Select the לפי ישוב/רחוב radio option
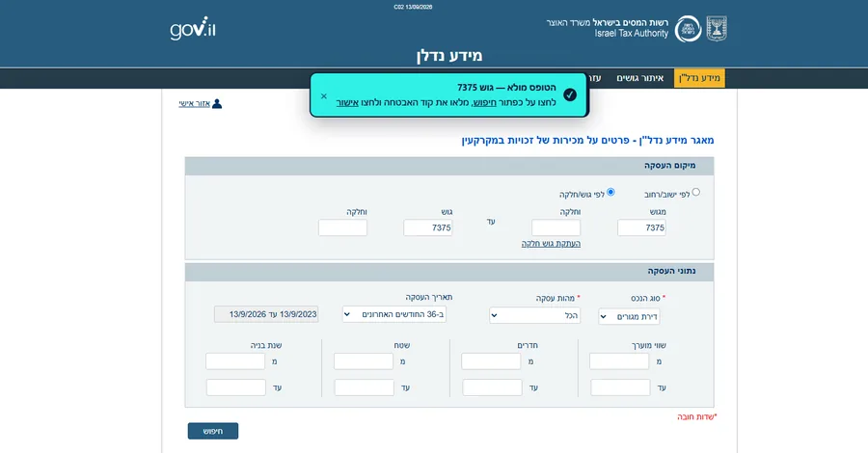868x453 pixels. click(695, 192)
